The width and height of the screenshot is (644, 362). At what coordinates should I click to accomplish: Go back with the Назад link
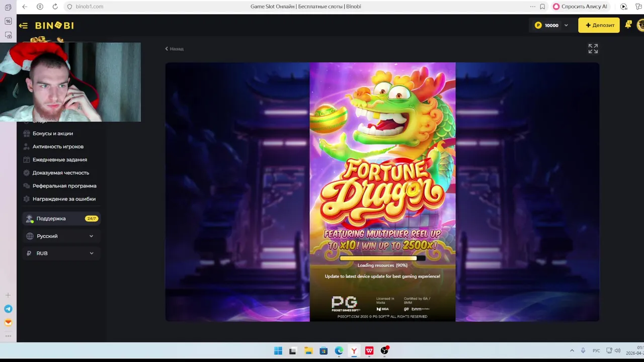pyautogui.click(x=174, y=49)
